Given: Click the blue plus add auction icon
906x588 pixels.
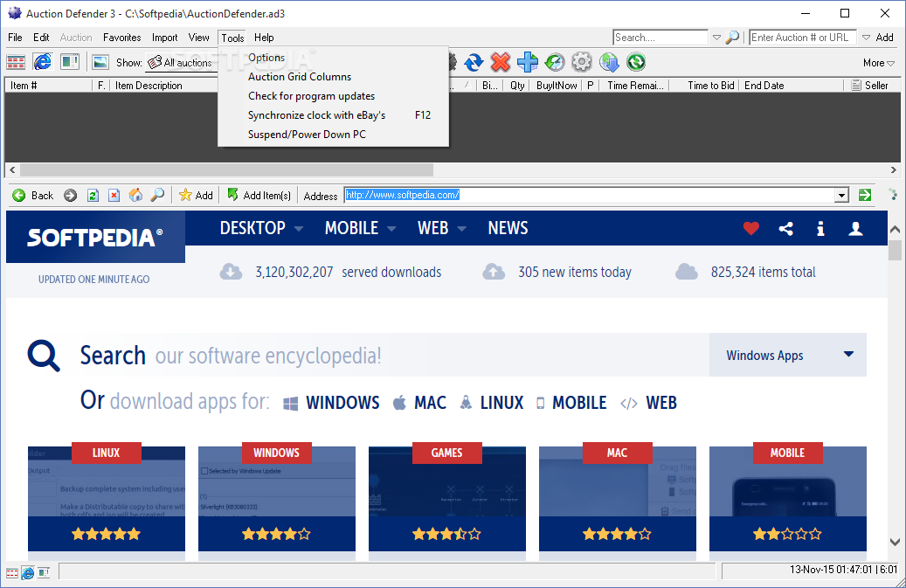Looking at the screenshot, I should click(x=528, y=62).
